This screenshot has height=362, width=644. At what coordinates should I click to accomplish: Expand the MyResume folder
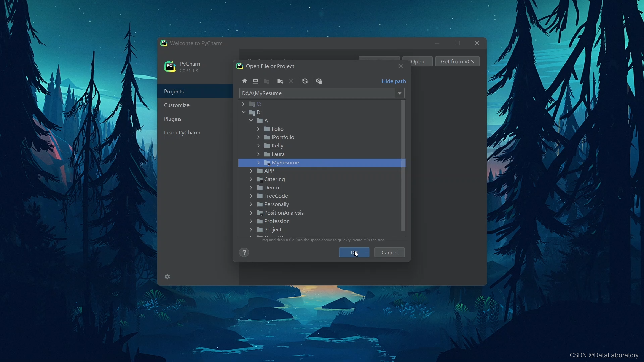tap(258, 163)
